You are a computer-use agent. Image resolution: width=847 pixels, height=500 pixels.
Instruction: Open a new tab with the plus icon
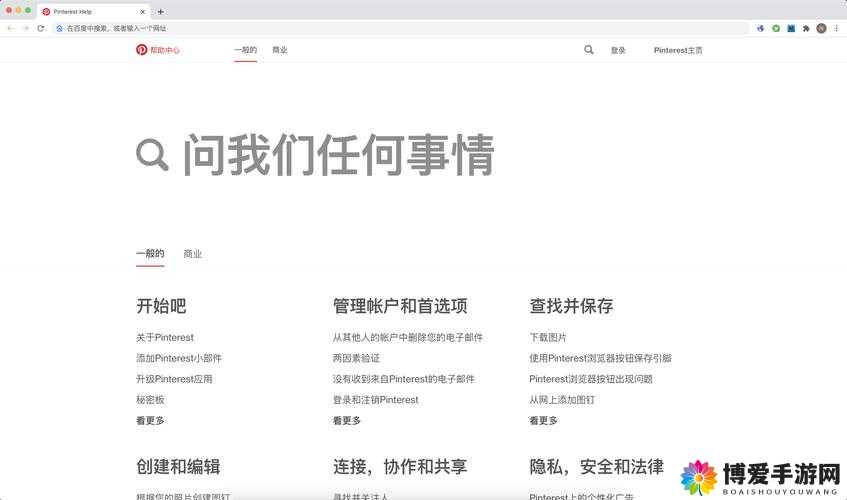pos(160,11)
